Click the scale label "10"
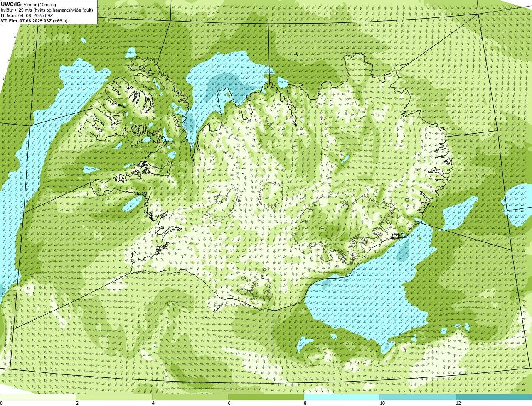The height and width of the screenshot is (406, 532). 382,403
